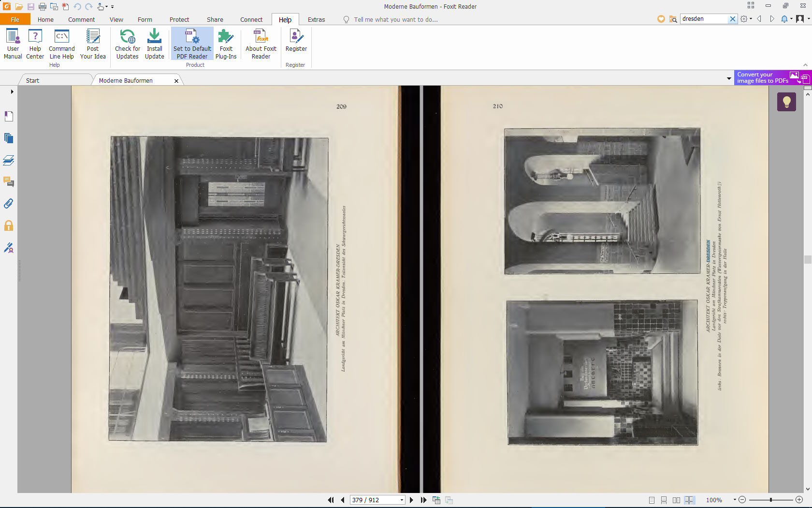Open the comments panel in sidebar

pos(9,182)
